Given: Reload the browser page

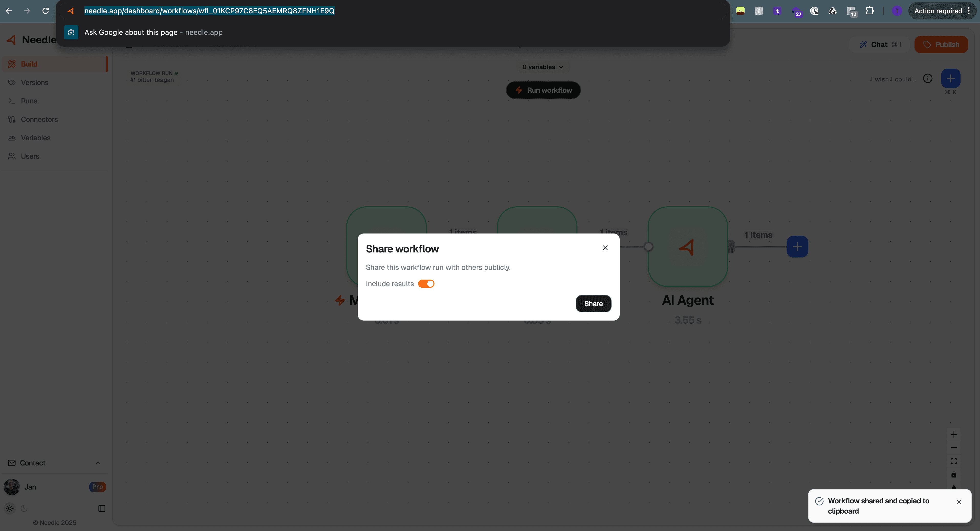Looking at the screenshot, I should point(45,11).
